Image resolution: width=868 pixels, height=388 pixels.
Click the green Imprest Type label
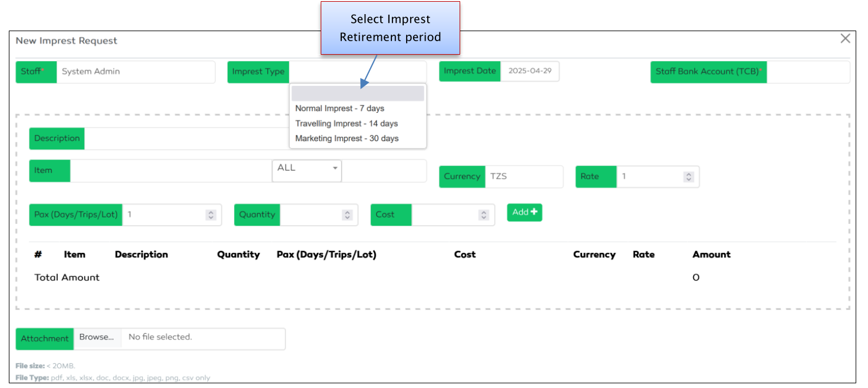tap(258, 72)
